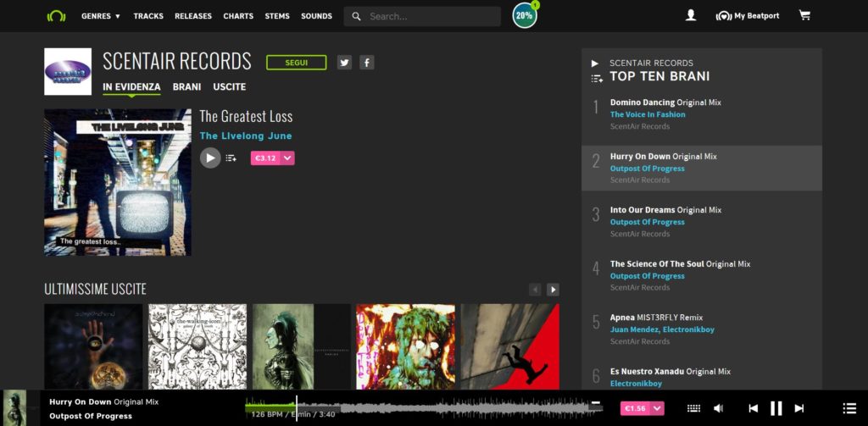The height and width of the screenshot is (426, 868).
Task: Open the colorful bearded face cover
Action: point(406,347)
